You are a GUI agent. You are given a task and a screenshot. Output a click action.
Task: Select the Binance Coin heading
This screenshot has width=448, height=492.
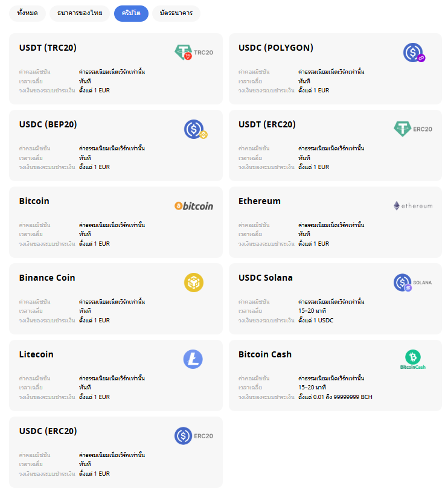pos(47,278)
